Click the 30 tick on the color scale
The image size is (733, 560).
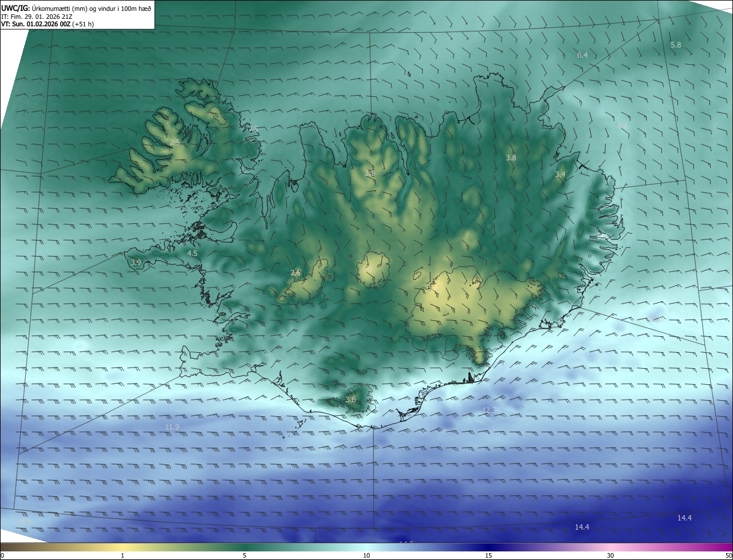pyautogui.click(x=610, y=555)
